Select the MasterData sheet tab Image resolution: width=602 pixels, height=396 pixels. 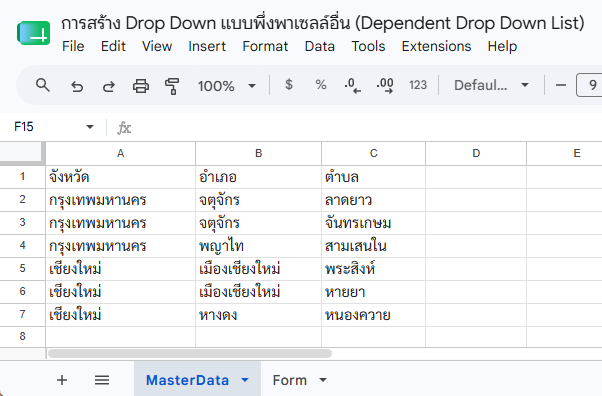(x=187, y=380)
